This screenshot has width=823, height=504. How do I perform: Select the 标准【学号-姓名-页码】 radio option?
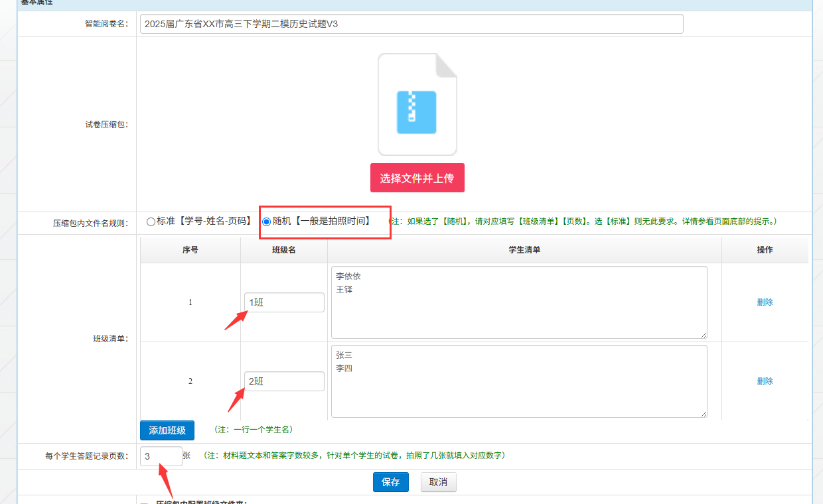tap(151, 221)
